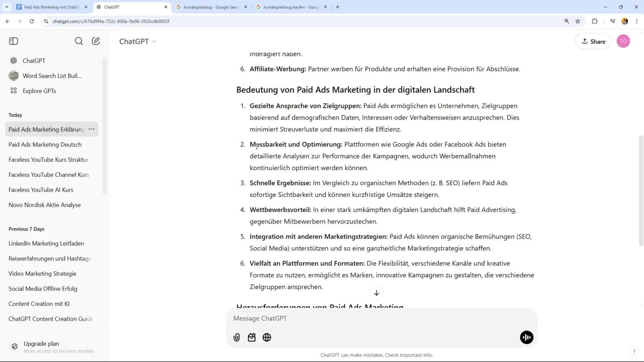This screenshot has height=362, width=644.
Task: Open the zoom magnifier icon in address bar
Action: tap(567, 21)
